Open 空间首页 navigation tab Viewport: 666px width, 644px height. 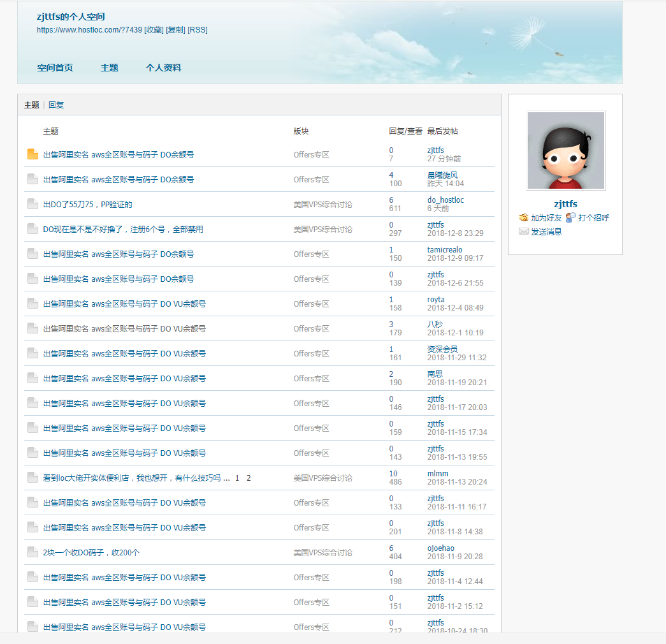pyautogui.click(x=55, y=68)
